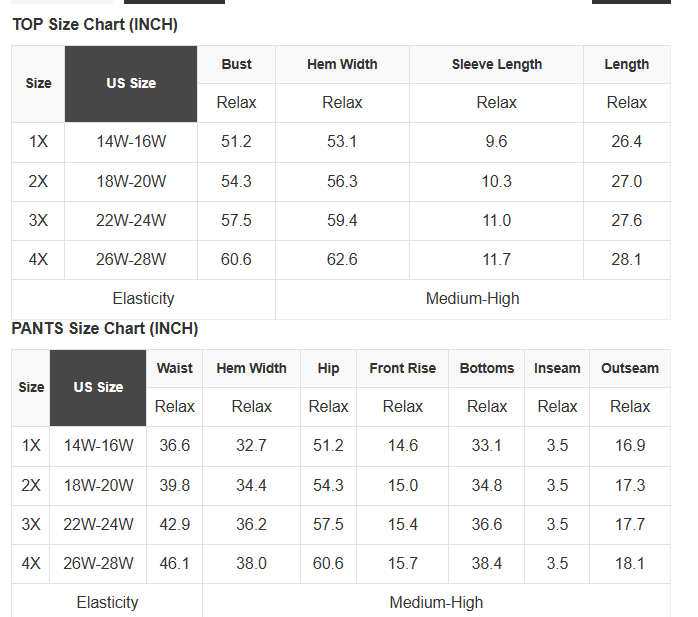This screenshot has height=617, width=698.
Task: Click the 60.6 Bust value for 4X
Action: [x=236, y=260]
